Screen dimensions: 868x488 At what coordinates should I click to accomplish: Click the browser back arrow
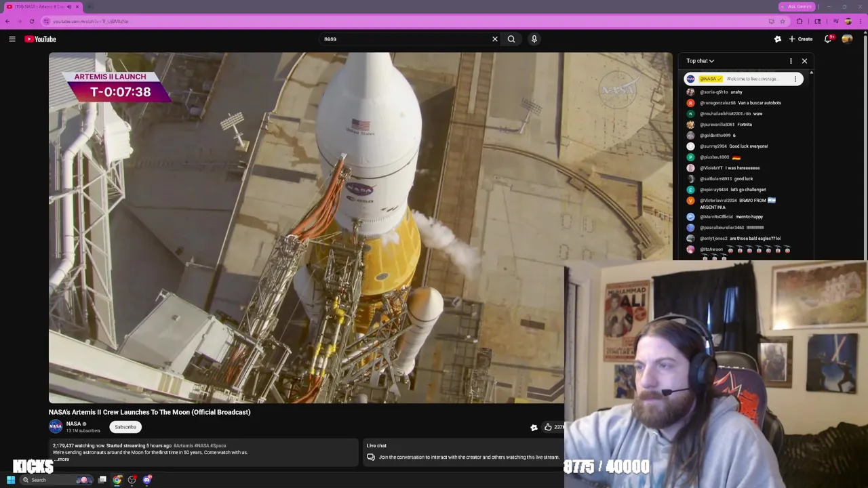(7, 21)
